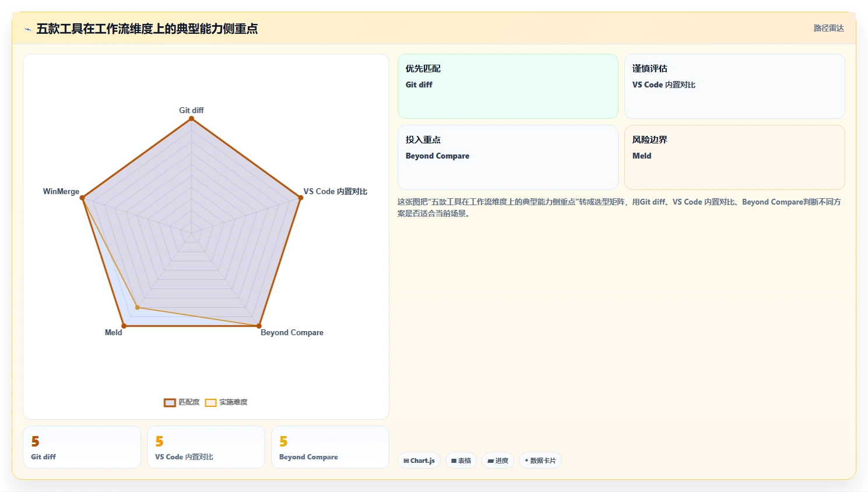The width and height of the screenshot is (868, 492).
Task: Click the Git diff radar vertex point
Action: [x=191, y=118]
